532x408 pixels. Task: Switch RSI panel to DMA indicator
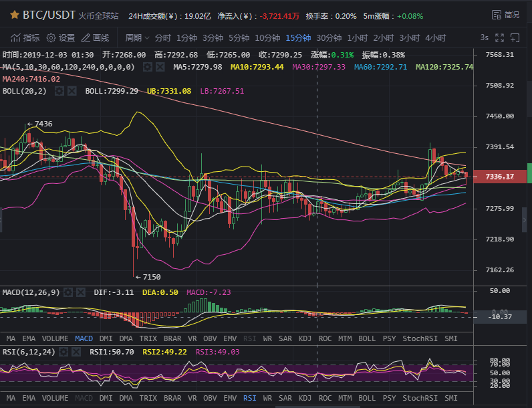126,398
